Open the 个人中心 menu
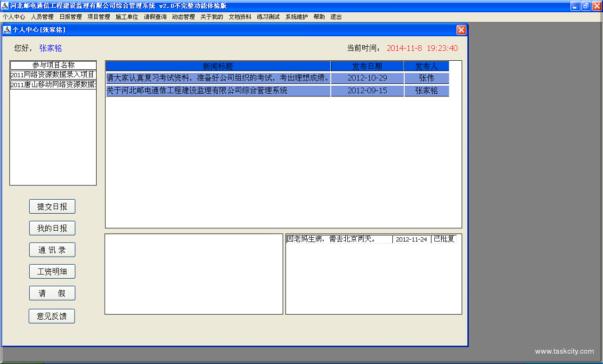 (14, 17)
